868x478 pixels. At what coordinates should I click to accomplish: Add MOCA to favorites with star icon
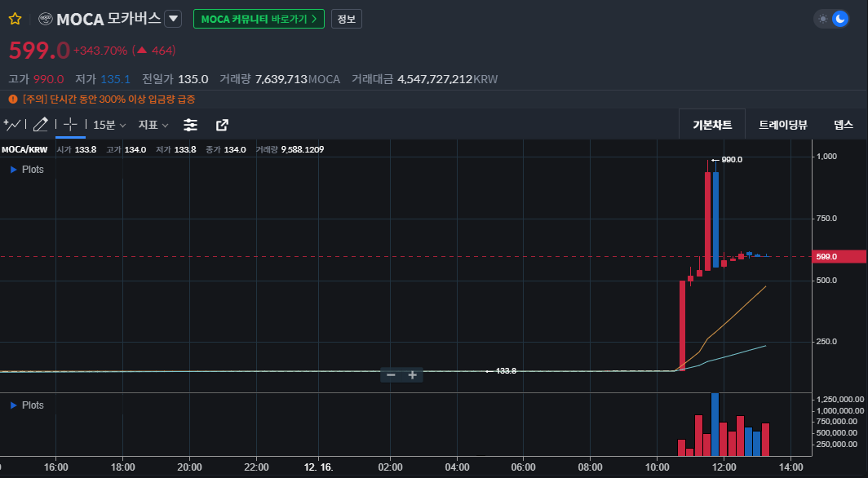tap(15, 19)
